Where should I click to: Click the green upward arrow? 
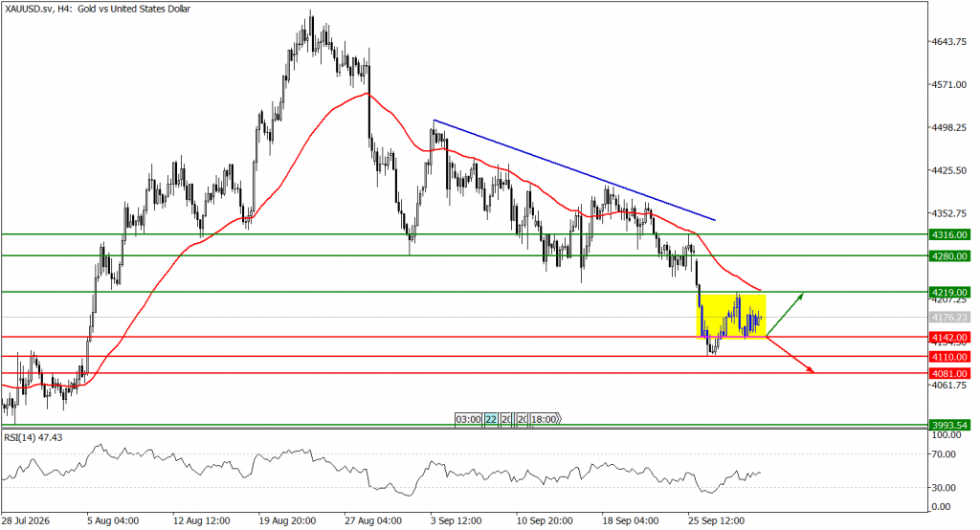(x=785, y=313)
